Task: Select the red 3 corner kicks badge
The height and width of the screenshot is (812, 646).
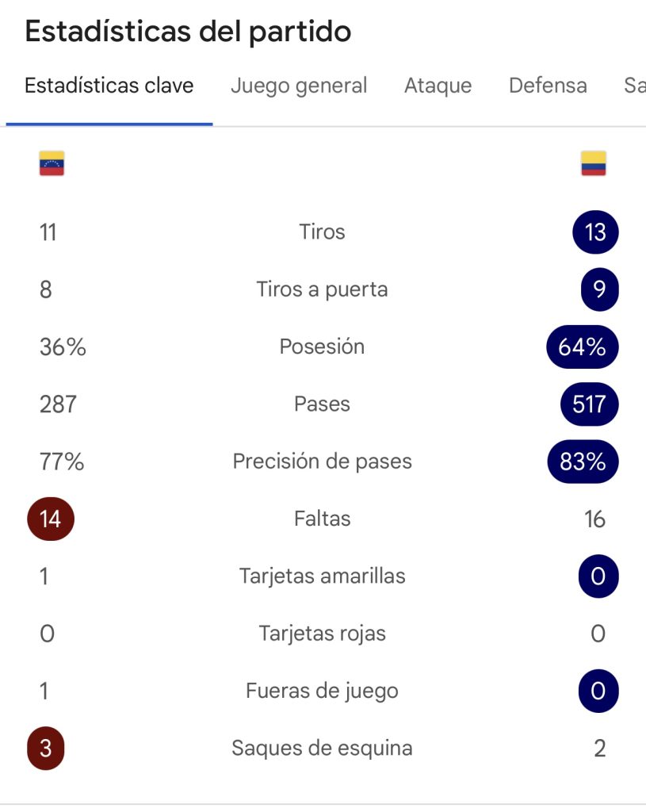Action: coord(45,749)
